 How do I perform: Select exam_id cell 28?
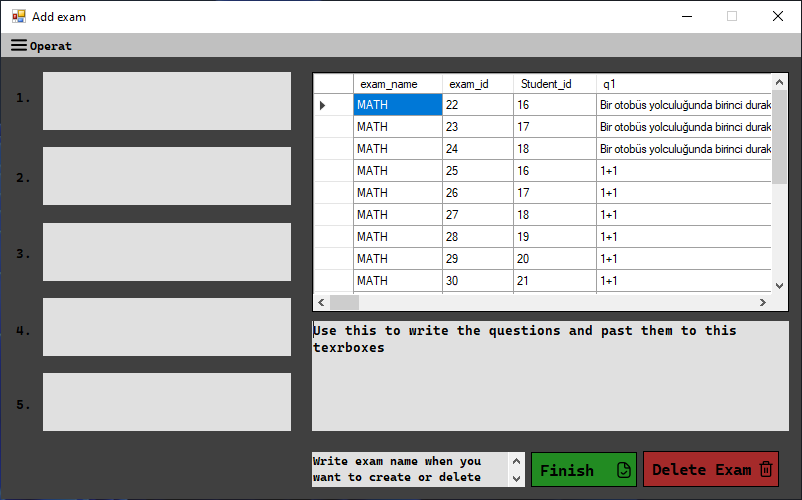[478, 237]
